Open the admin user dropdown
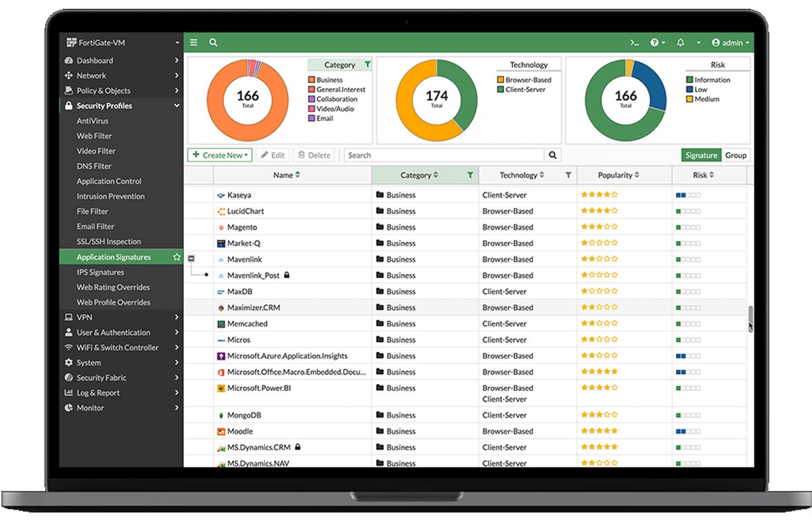This screenshot has height=524, width=812. (x=731, y=43)
